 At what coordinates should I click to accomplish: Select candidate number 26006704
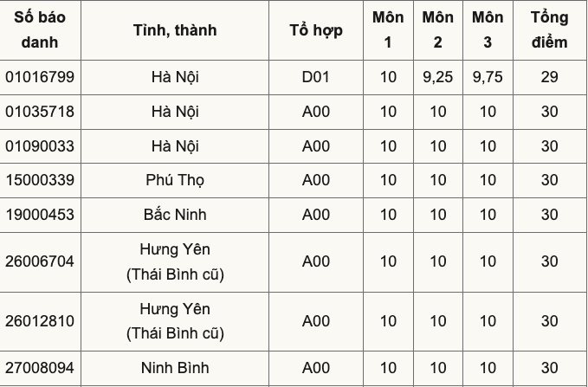point(40,261)
